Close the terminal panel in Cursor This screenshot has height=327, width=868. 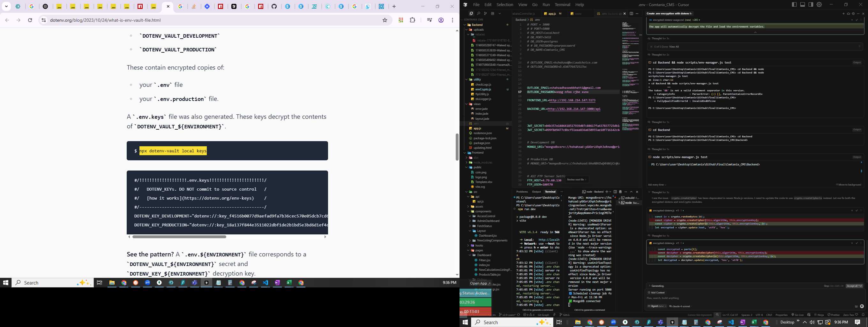tap(637, 192)
